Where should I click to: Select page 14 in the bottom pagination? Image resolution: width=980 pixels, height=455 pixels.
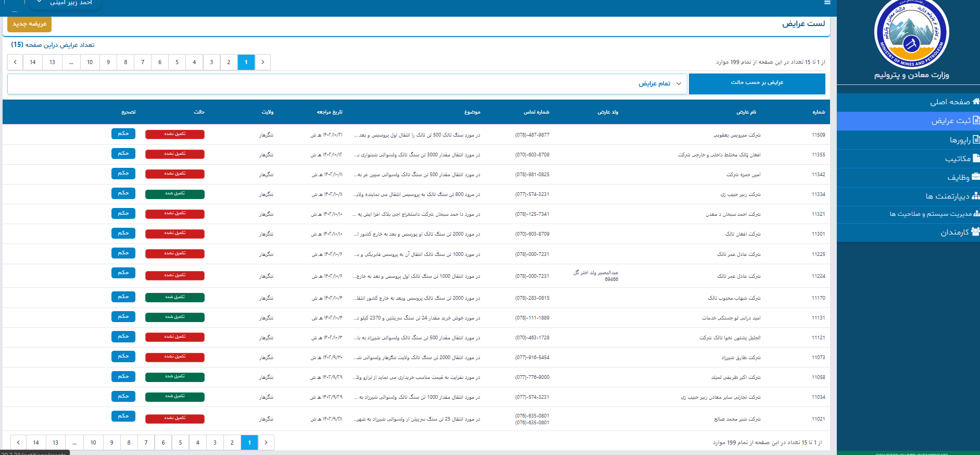point(36,442)
